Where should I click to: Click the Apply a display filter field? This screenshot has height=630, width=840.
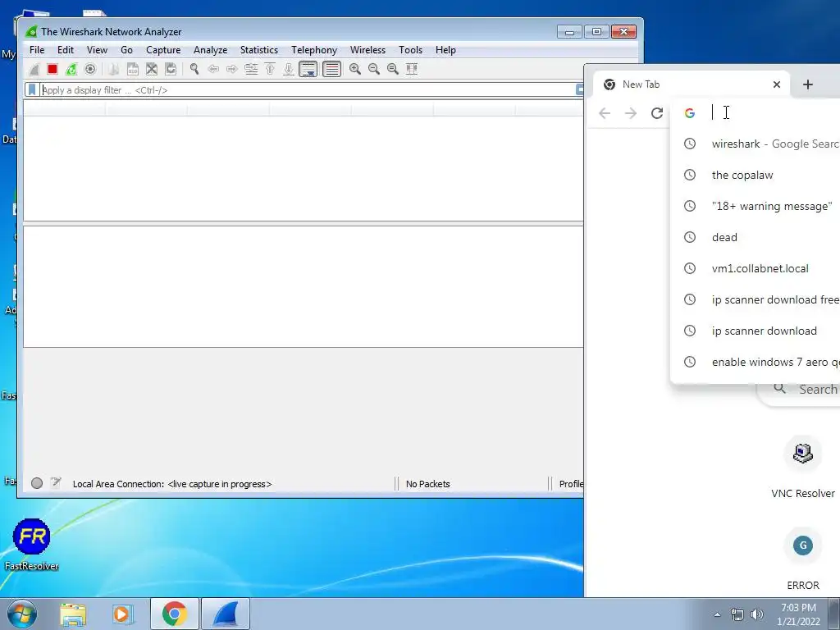[x=308, y=90]
